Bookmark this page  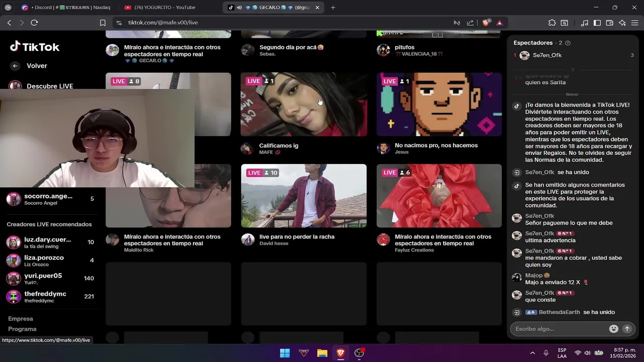click(x=103, y=23)
